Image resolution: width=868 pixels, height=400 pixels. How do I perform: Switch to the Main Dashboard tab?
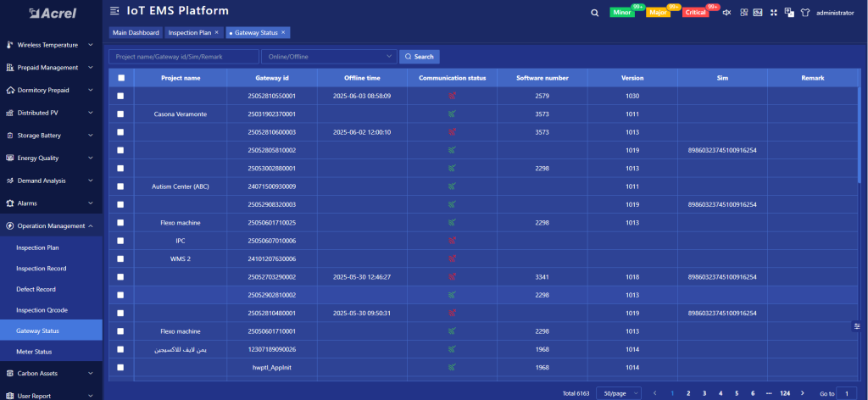click(x=136, y=33)
